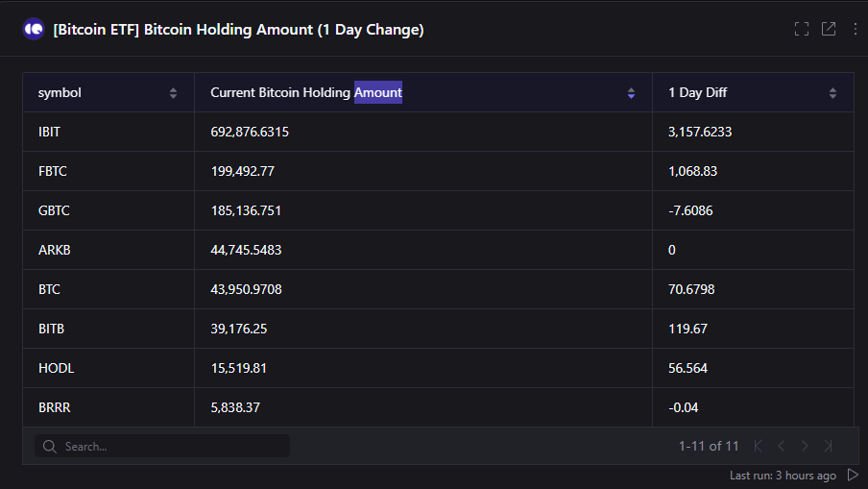The height and width of the screenshot is (489, 868).
Task: Click the symbol column header text
Action: (60, 92)
